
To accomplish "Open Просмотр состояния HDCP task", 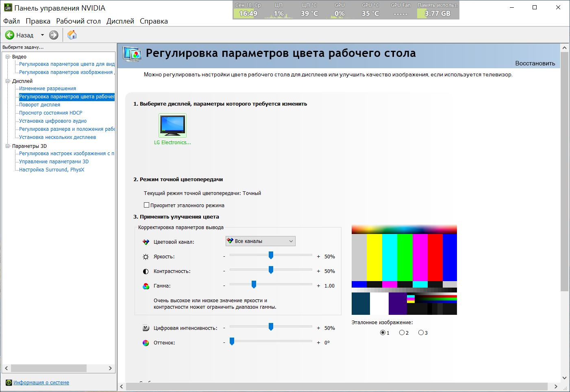I will 51,113.
